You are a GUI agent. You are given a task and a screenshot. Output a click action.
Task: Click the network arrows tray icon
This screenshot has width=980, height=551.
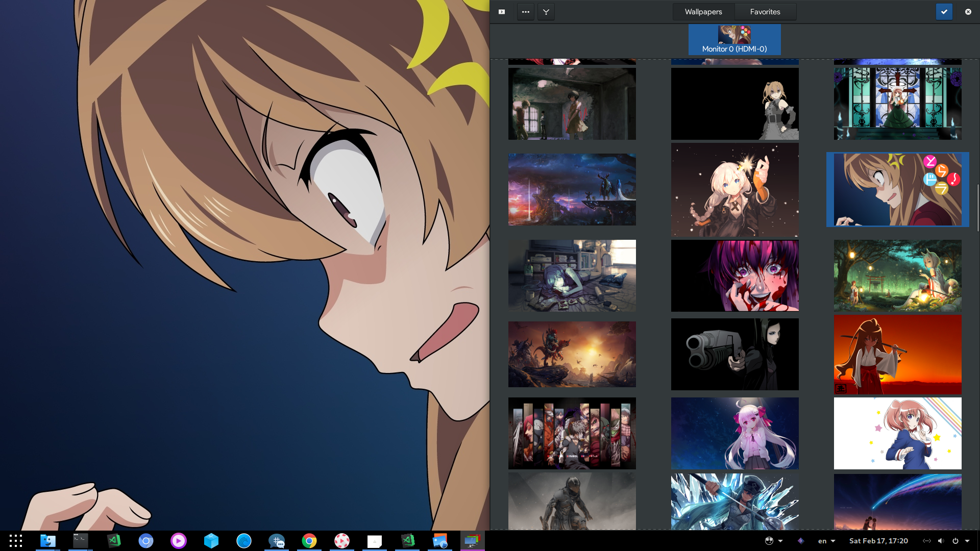coord(927,541)
